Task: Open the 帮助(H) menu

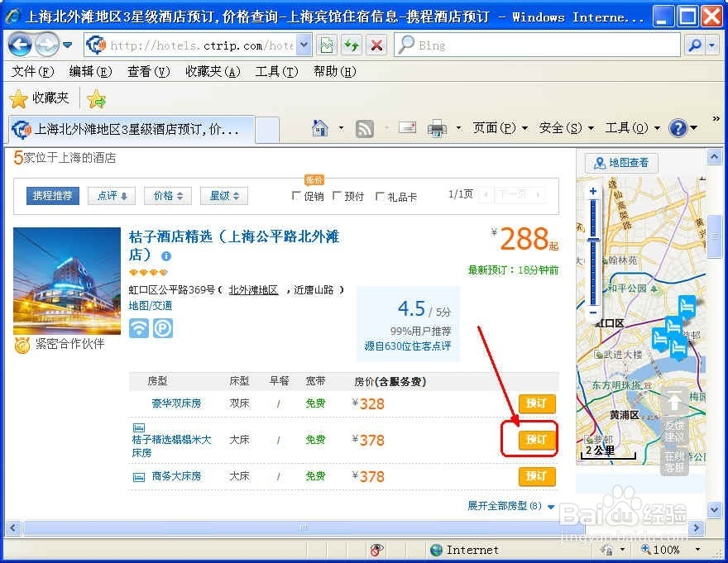Action: tap(334, 71)
